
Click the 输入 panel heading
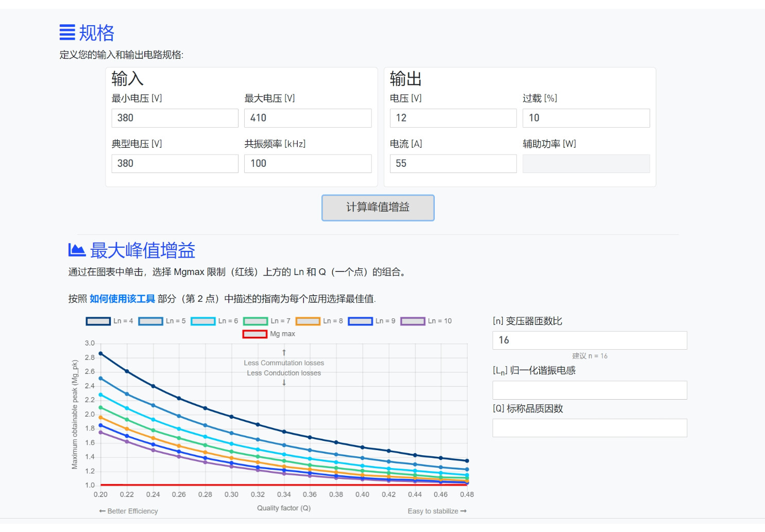128,79
